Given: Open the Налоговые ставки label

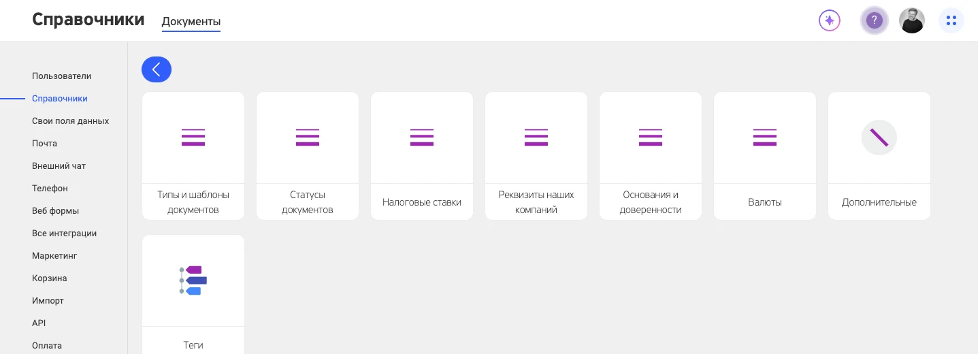Looking at the screenshot, I should [x=422, y=202].
